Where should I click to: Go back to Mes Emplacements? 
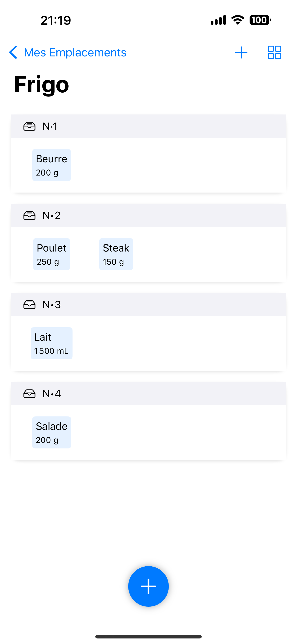(75, 53)
